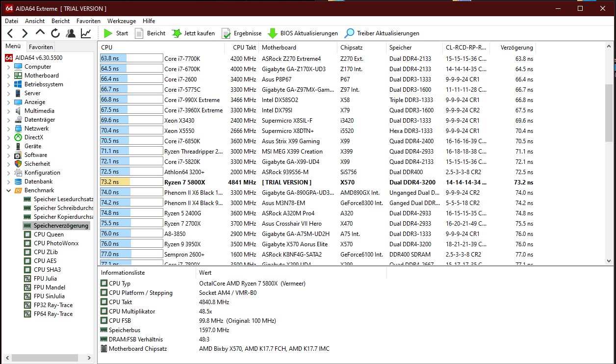Select CPU Queen benchmark
This screenshot has width=616, height=364.
[x=44, y=234]
